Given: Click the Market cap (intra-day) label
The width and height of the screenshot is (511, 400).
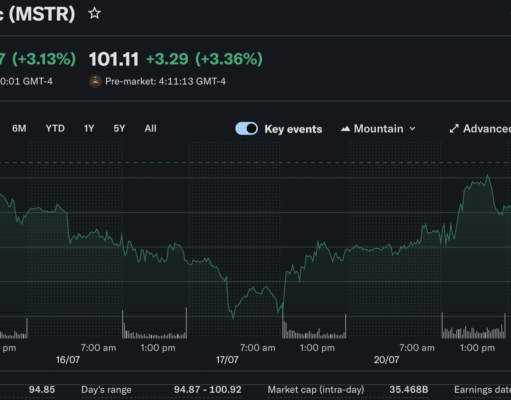Looking at the screenshot, I should [316, 390].
